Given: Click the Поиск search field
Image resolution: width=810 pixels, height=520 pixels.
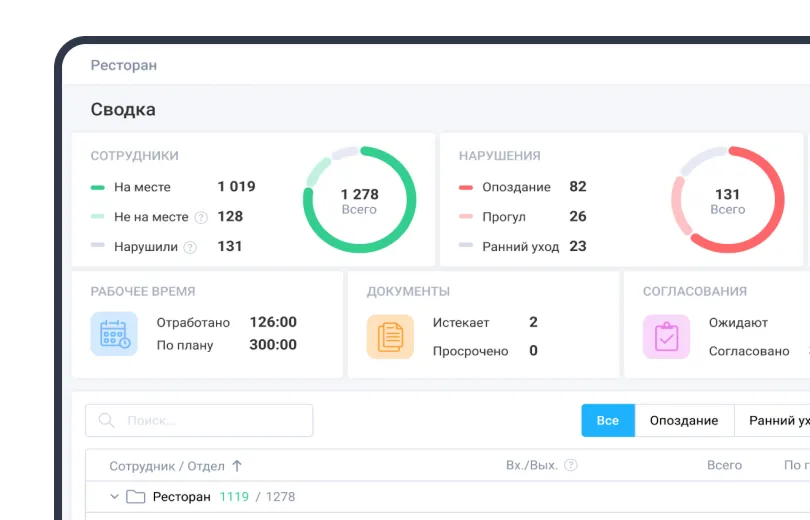Looking at the screenshot, I should (x=199, y=420).
